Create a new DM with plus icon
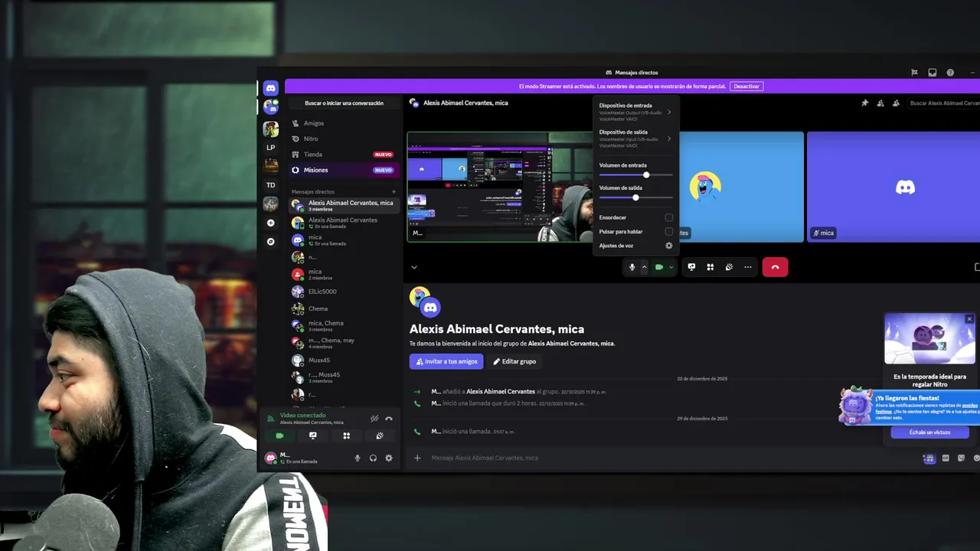 pos(394,192)
